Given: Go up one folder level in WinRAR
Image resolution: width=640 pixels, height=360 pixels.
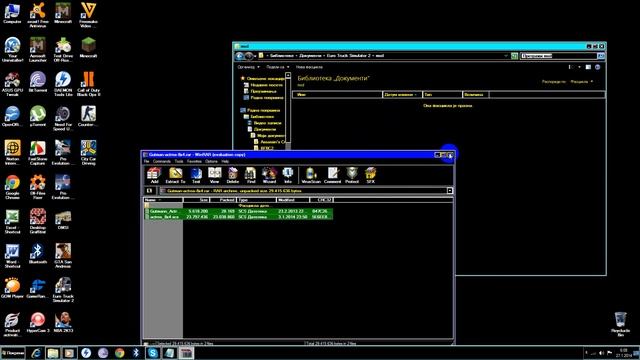Looking at the screenshot, I should (x=149, y=191).
